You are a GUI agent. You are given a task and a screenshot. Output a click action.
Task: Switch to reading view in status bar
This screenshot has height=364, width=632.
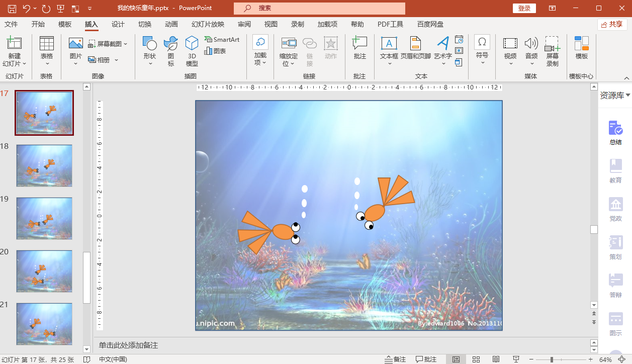496,359
